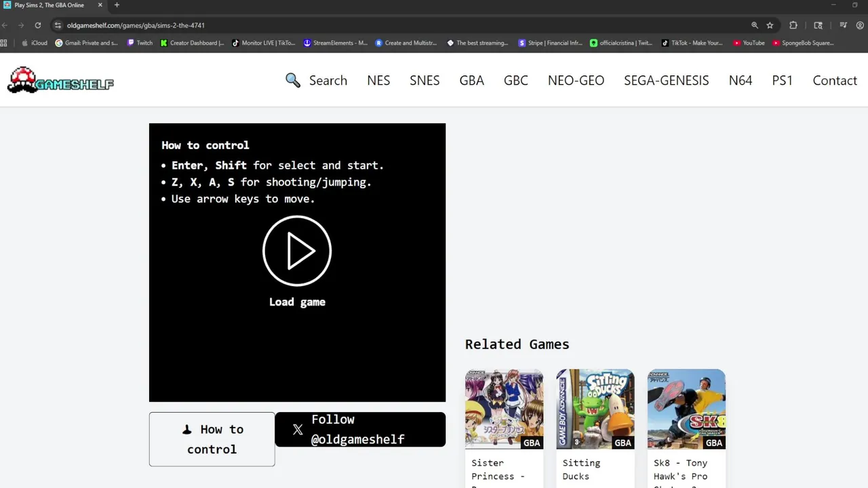Bookmark this page with the star icon
This screenshot has height=488, width=868.
click(770, 25)
